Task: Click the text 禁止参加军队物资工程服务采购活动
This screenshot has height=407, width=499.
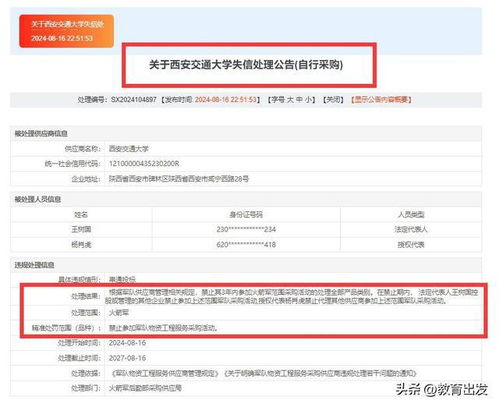Action: [163, 328]
